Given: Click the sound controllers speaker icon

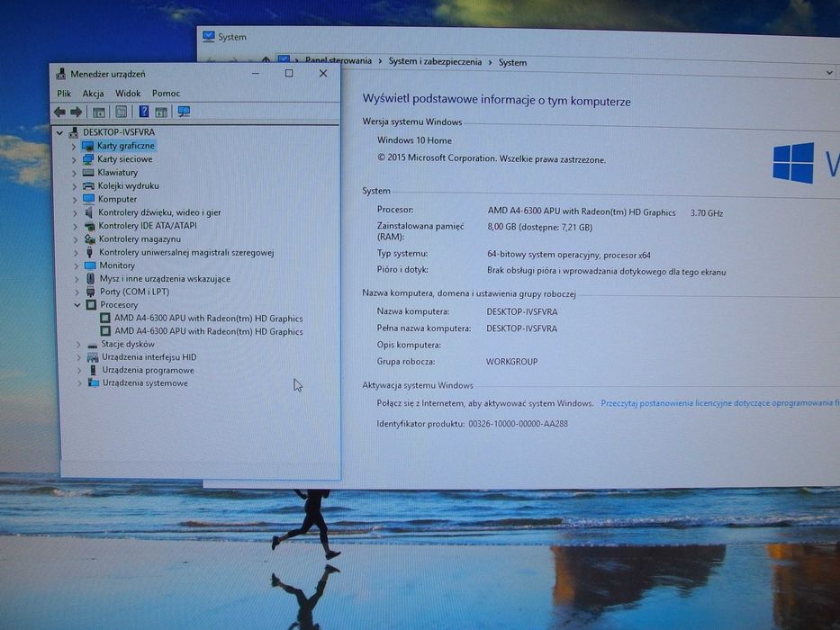Looking at the screenshot, I should [x=89, y=212].
